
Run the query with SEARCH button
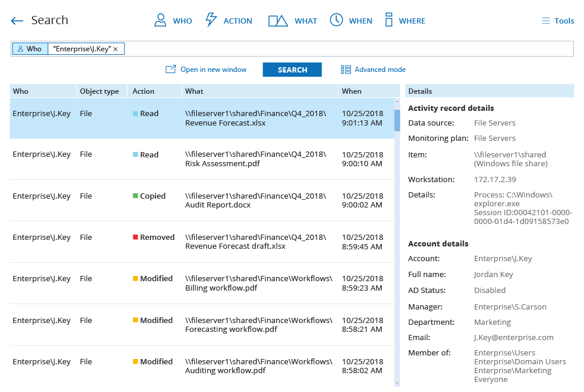pyautogui.click(x=292, y=70)
